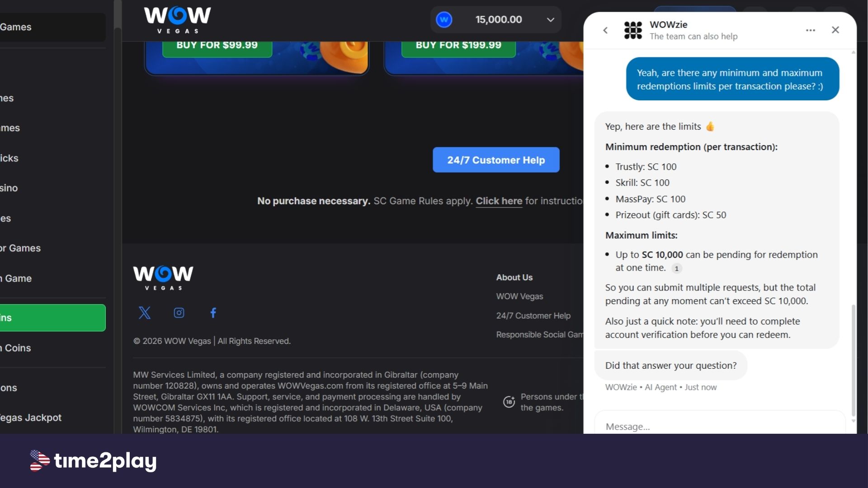Click the WOWzie chat logo icon
The width and height of the screenshot is (868, 488).
pos(633,30)
